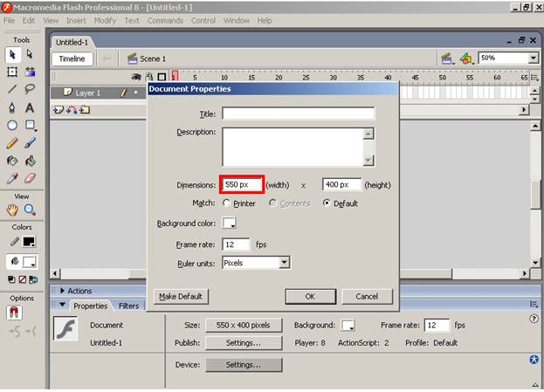The height and width of the screenshot is (392, 544).
Task: Select the Printer match radio button
Action: [226, 203]
